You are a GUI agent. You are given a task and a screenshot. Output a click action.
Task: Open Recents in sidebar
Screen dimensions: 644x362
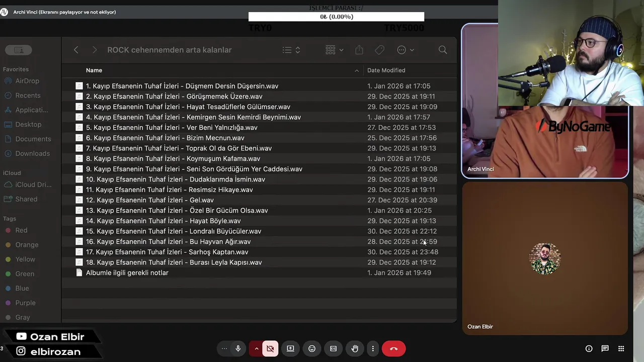22,95
